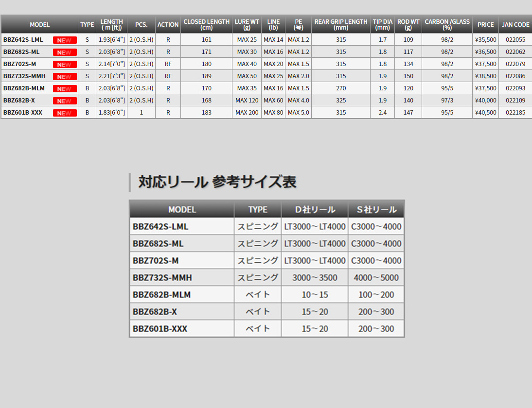This screenshot has width=532, height=408.
Task: Select the D社リール column header
Action: 315,209
